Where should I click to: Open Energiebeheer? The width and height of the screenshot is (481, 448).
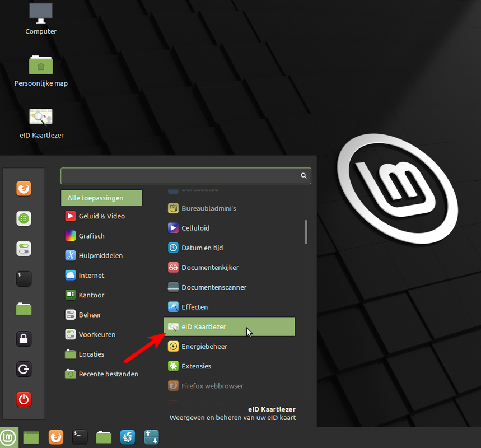[230, 347]
